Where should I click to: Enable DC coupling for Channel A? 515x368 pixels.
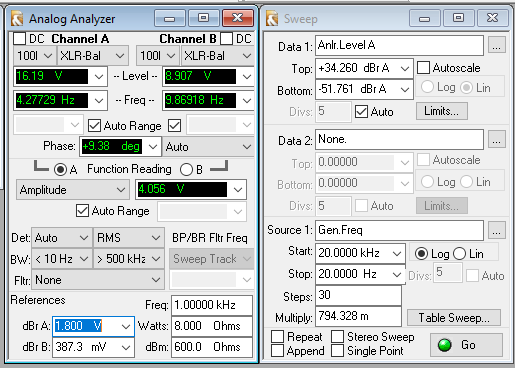pos(20,38)
